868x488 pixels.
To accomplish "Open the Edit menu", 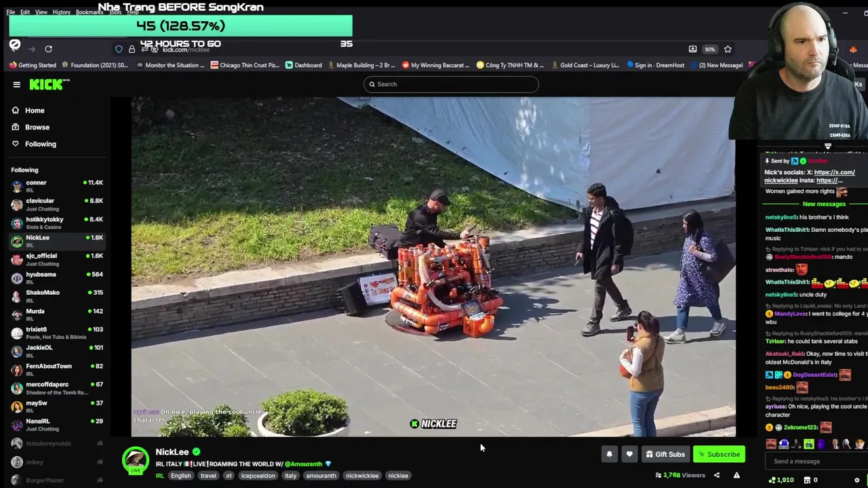I will tap(25, 12).
